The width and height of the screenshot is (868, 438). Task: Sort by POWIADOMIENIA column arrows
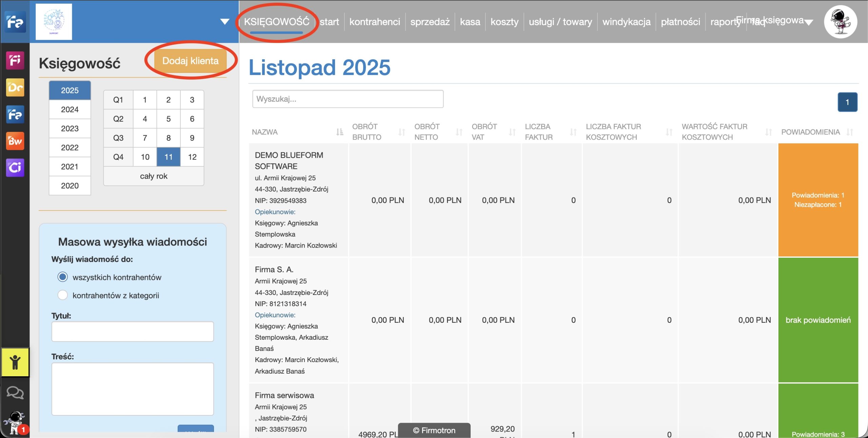coord(850,132)
